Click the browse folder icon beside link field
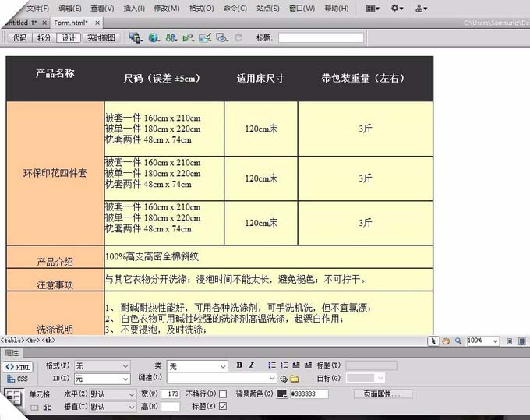530x420 pixels. 295,379
